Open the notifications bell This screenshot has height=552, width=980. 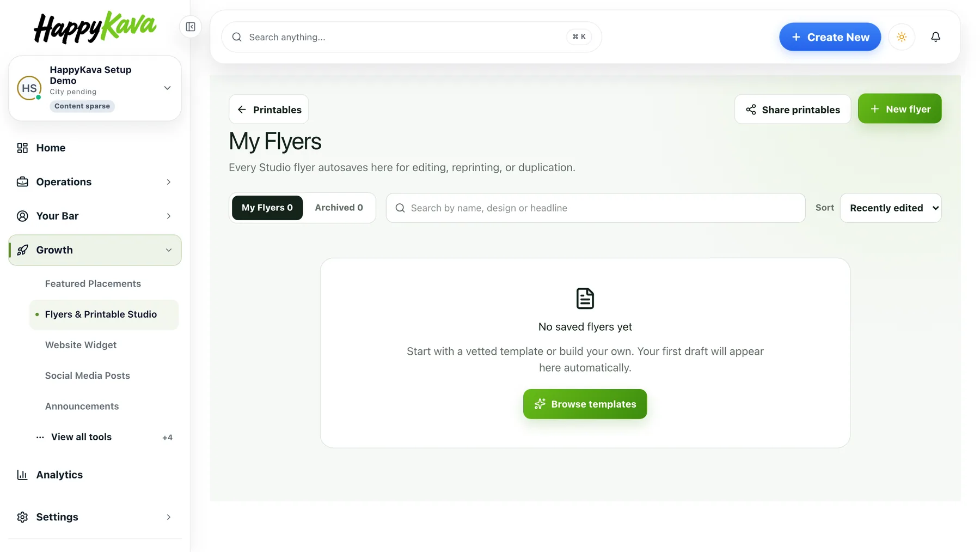[935, 37]
